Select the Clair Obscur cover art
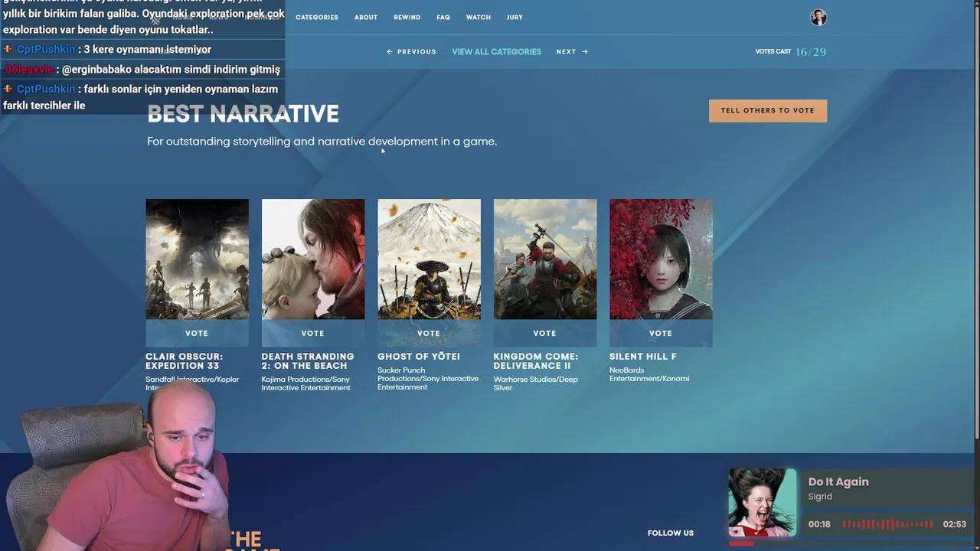 (x=197, y=259)
